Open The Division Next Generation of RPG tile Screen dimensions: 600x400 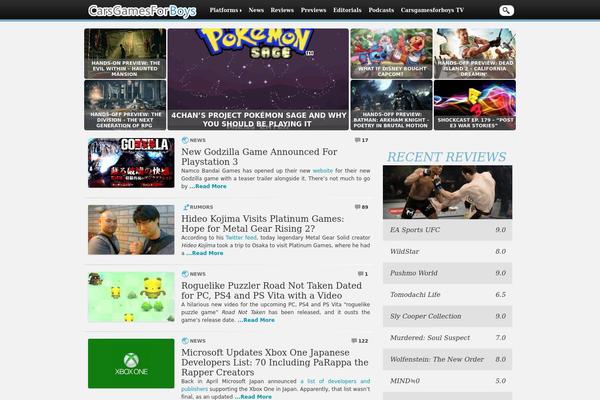tap(125, 105)
